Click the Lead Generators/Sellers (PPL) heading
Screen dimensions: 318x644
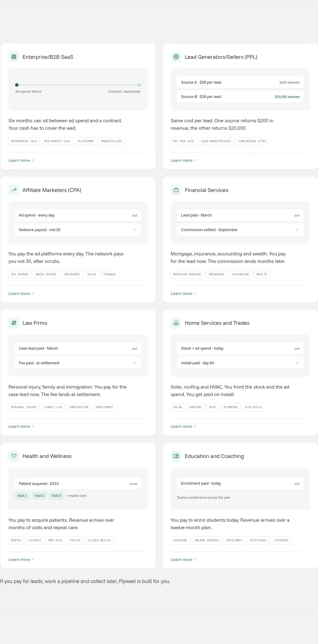click(x=221, y=57)
